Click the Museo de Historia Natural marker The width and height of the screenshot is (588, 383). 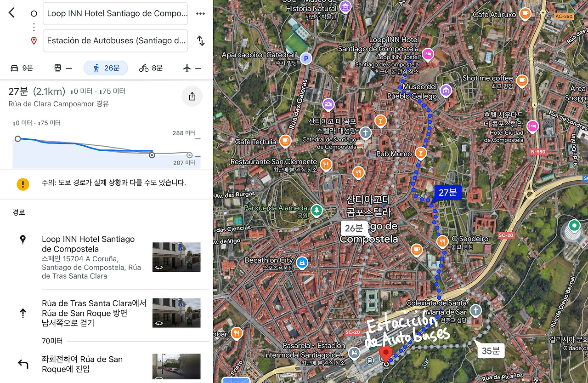[x=345, y=6]
